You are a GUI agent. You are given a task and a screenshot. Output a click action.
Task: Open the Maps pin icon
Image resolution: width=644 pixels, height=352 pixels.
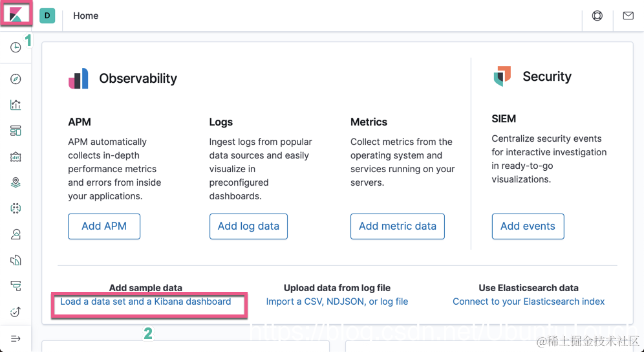point(16,182)
